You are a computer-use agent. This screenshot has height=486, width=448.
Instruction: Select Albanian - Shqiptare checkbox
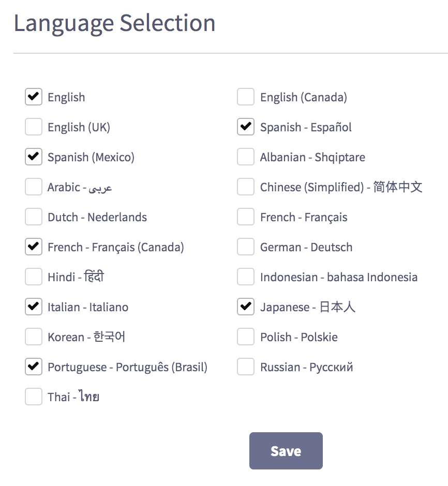point(246,157)
